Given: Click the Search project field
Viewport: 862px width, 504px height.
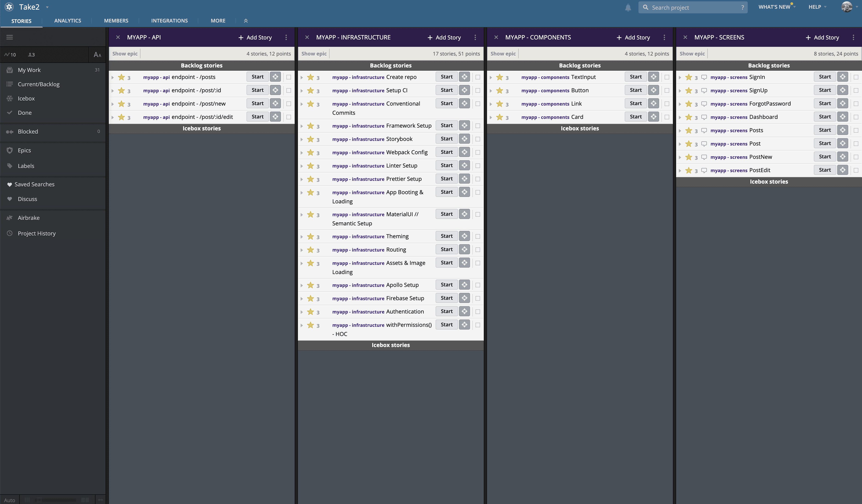Looking at the screenshot, I should point(693,8).
